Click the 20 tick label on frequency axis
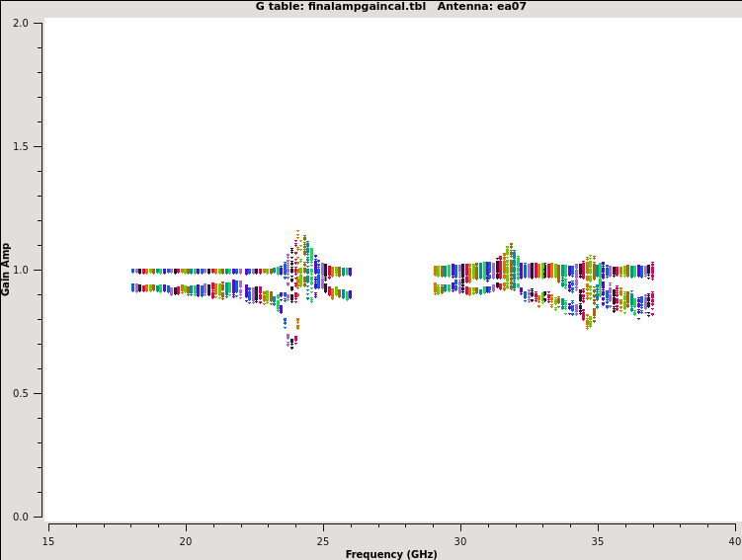Screen dimensions: 742x560 coord(185,541)
